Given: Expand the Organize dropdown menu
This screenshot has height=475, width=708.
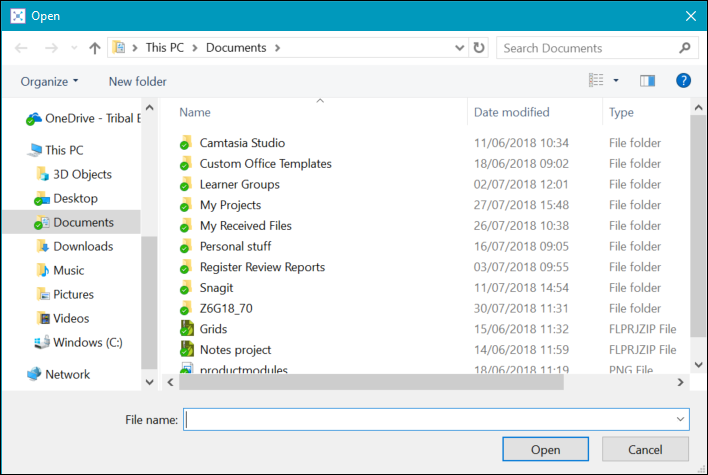Looking at the screenshot, I should click(49, 81).
